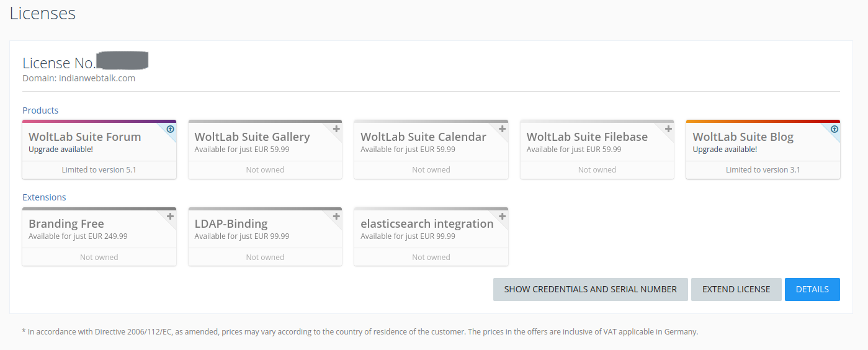Click the Branding Free extension title

click(66, 224)
